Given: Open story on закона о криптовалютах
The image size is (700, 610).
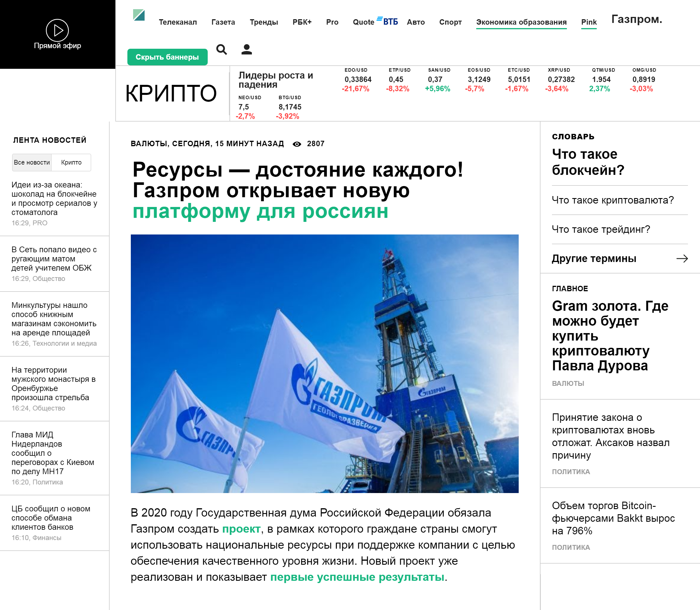Looking at the screenshot, I should click(x=611, y=436).
